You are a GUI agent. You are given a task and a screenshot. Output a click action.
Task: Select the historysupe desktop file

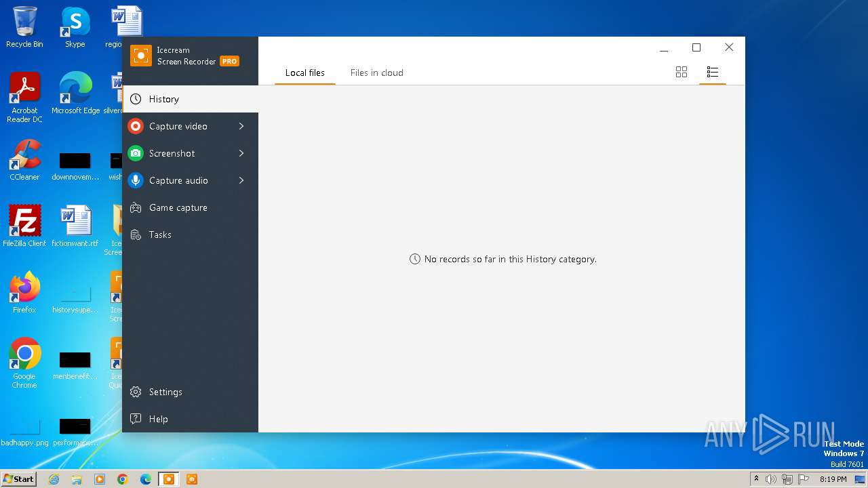pyautogui.click(x=75, y=298)
